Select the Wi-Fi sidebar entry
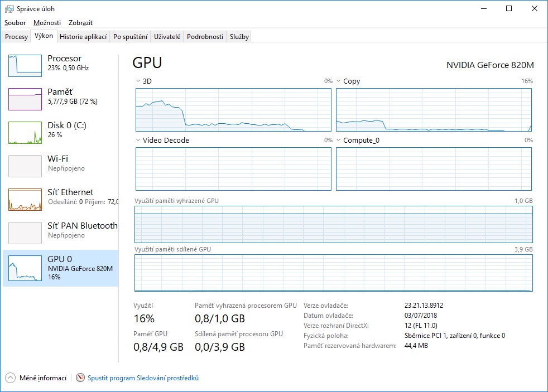 pos(60,163)
